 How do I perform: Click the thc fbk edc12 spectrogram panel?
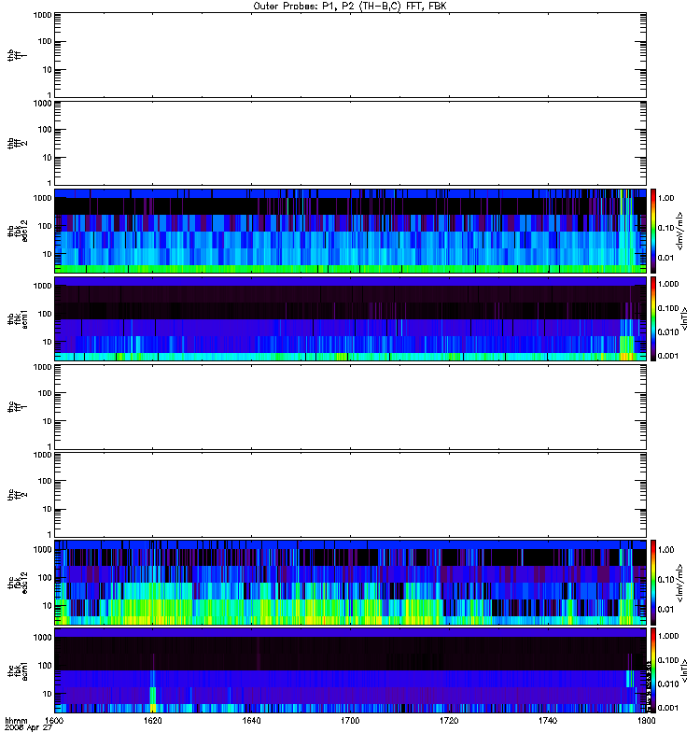coord(350,583)
